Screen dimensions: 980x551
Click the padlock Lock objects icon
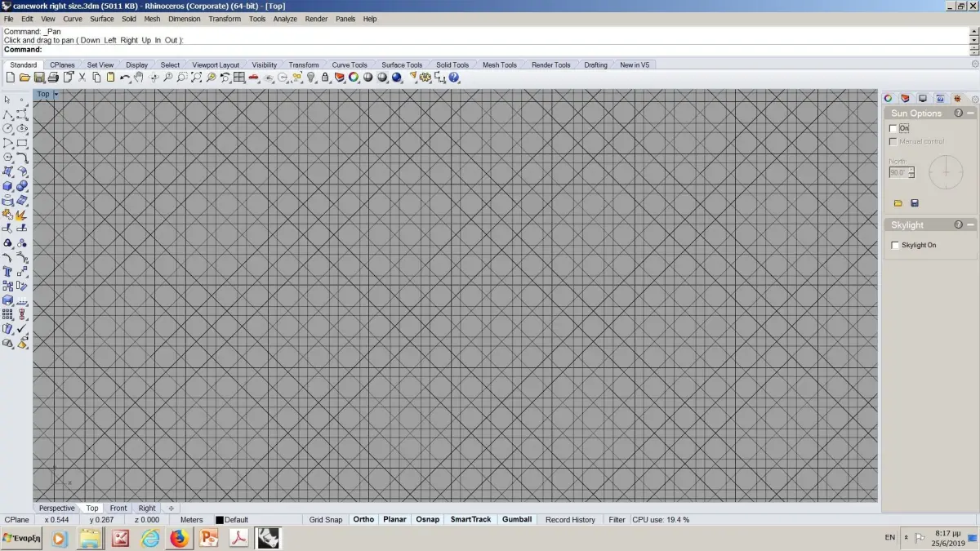tap(325, 78)
